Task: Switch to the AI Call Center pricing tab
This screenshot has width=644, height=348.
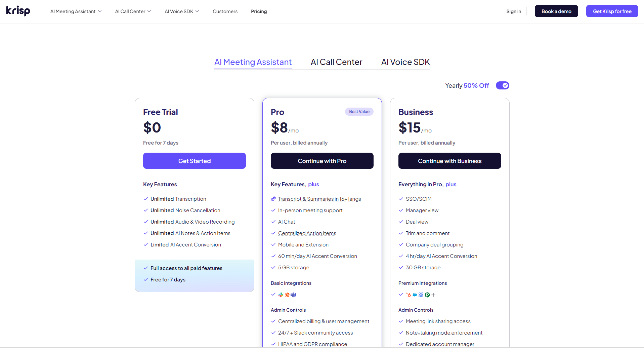Action: pos(336,62)
